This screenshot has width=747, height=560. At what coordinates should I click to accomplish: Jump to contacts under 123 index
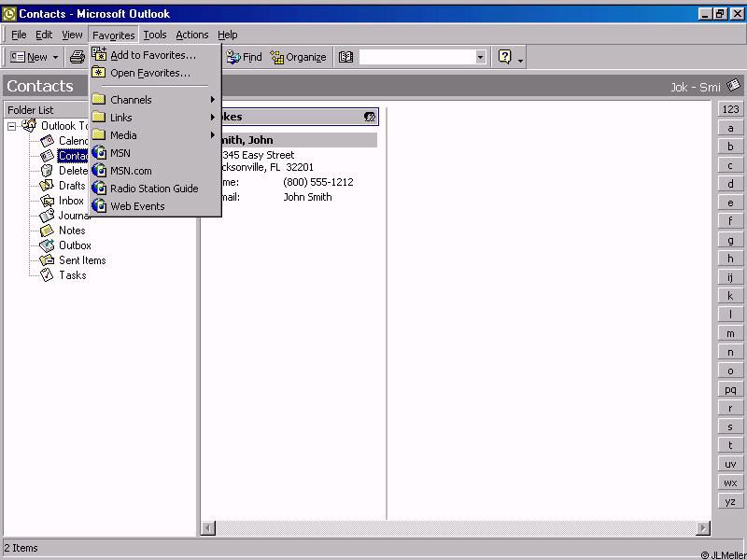pyautogui.click(x=730, y=109)
